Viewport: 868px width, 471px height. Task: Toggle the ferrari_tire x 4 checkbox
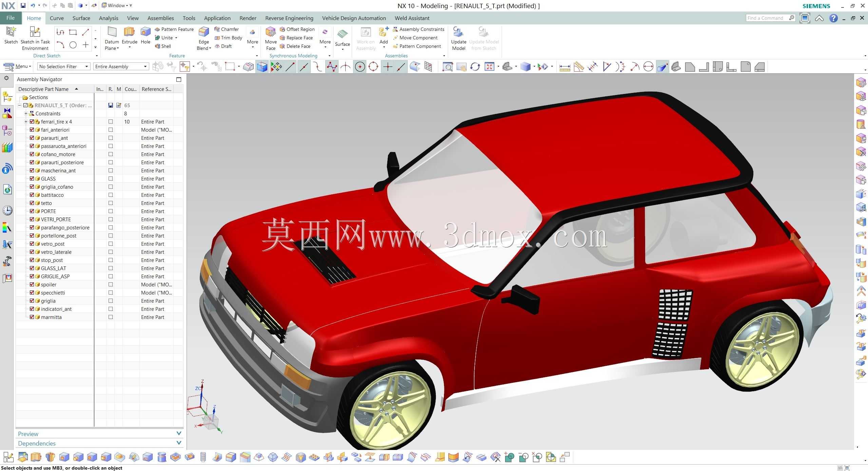click(32, 121)
